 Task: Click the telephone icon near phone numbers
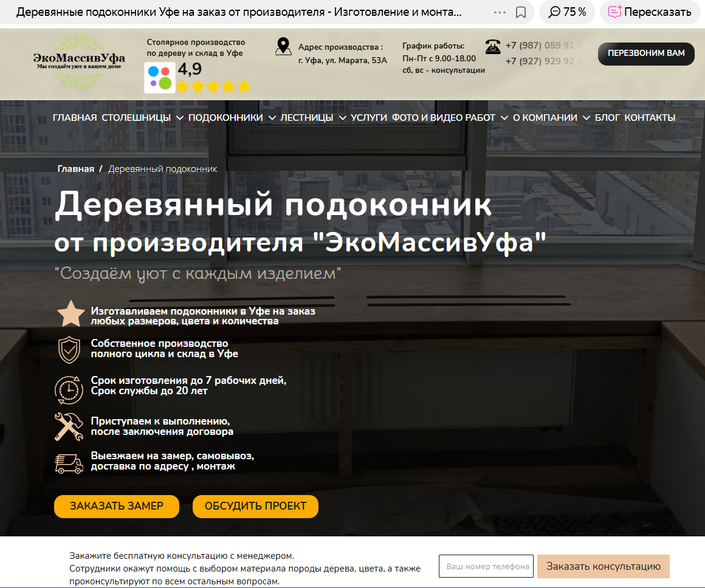pos(492,47)
